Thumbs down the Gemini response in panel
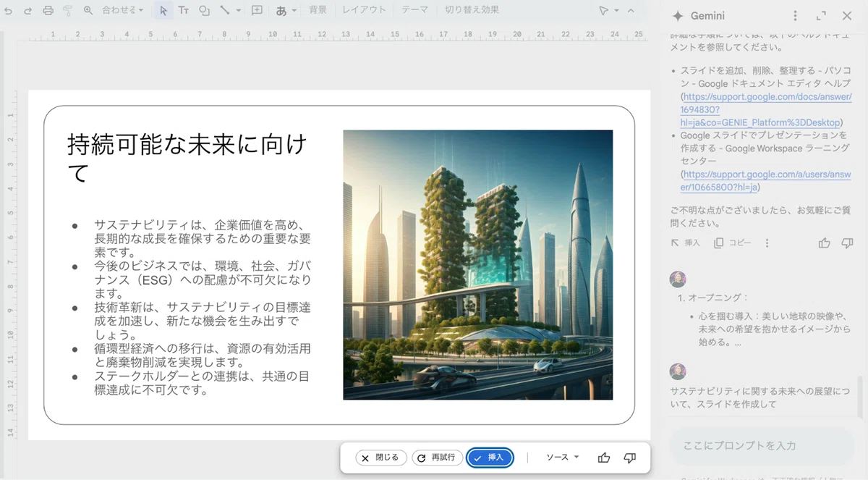 click(847, 243)
